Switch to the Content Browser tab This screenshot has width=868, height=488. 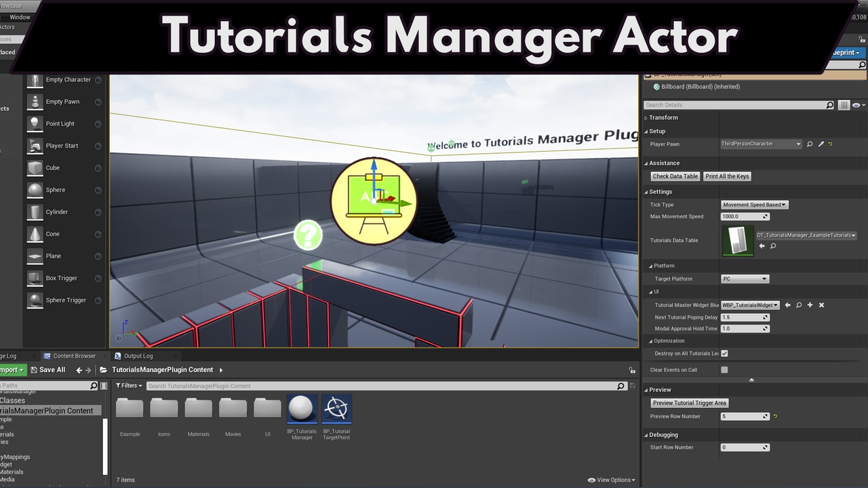(x=73, y=355)
